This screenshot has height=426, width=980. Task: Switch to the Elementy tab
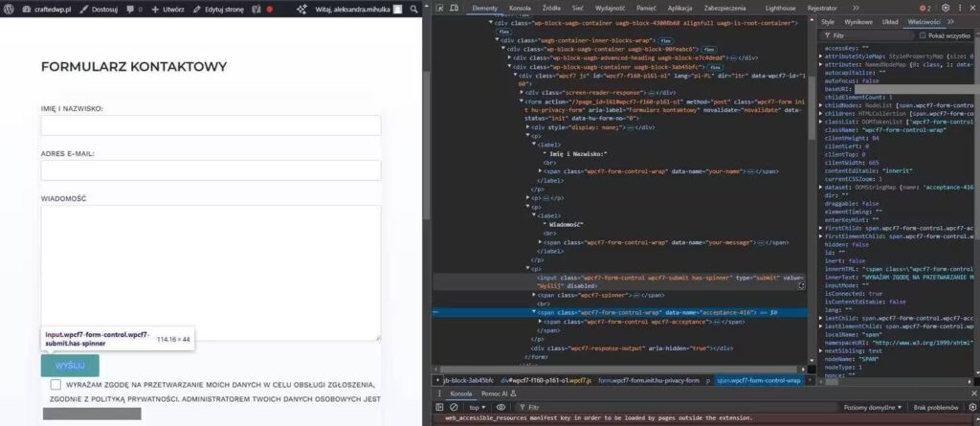(485, 8)
